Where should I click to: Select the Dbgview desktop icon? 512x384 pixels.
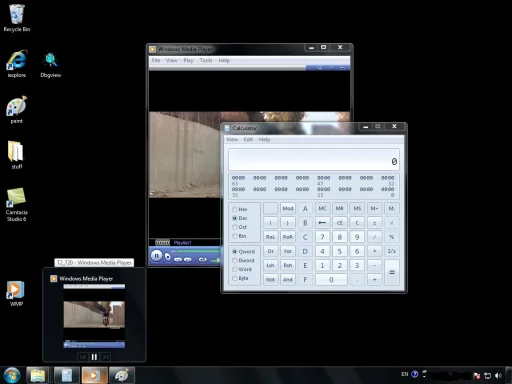(51, 65)
